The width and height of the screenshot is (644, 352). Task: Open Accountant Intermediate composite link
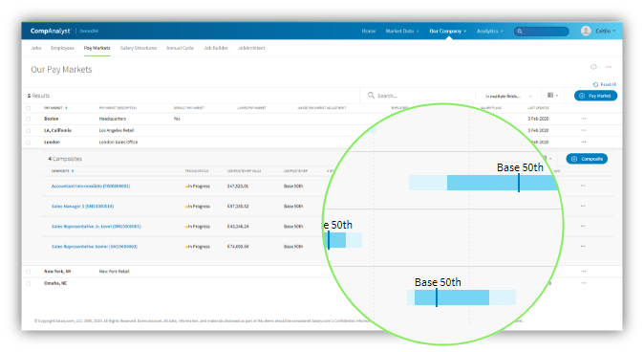(x=91, y=187)
